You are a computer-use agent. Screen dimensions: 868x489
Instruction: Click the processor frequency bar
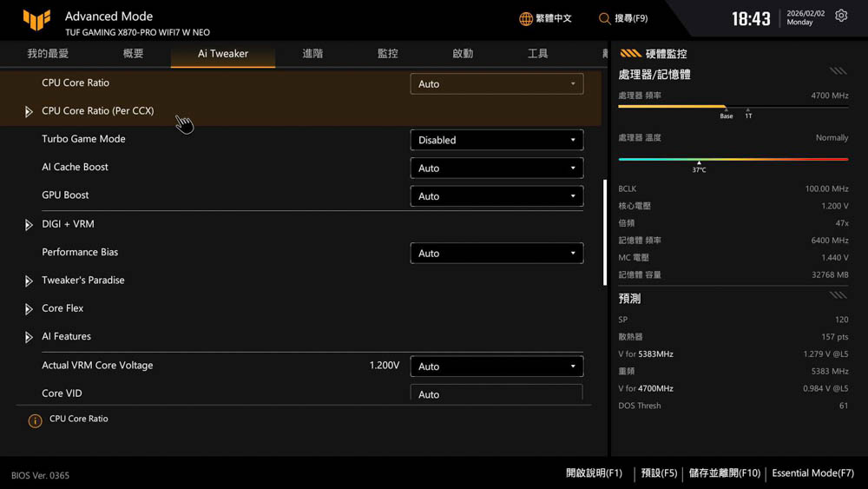[733, 107]
